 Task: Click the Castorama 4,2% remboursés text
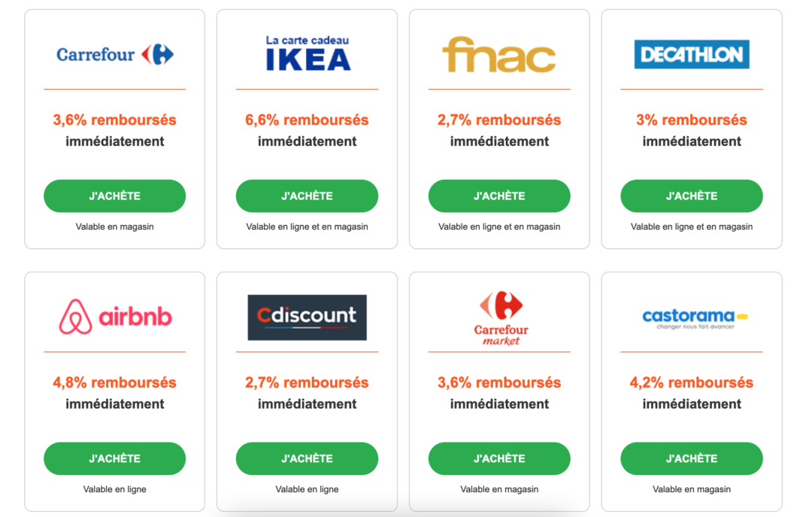point(692,383)
